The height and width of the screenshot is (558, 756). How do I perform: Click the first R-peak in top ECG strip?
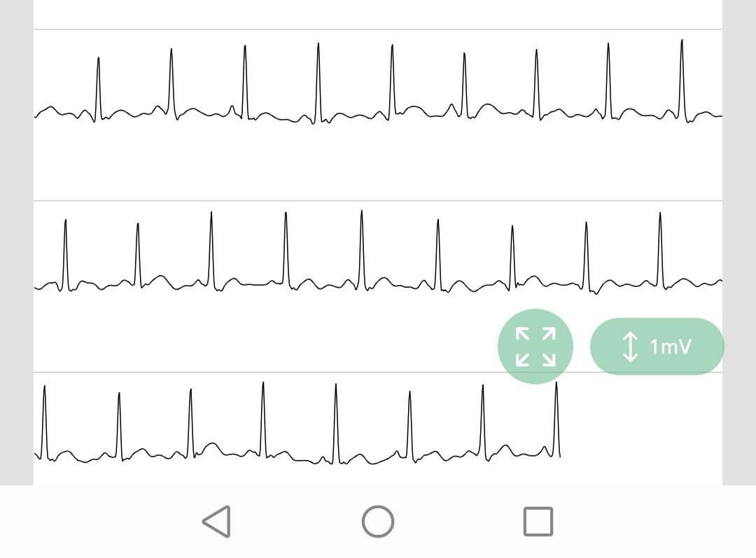pyautogui.click(x=98, y=59)
